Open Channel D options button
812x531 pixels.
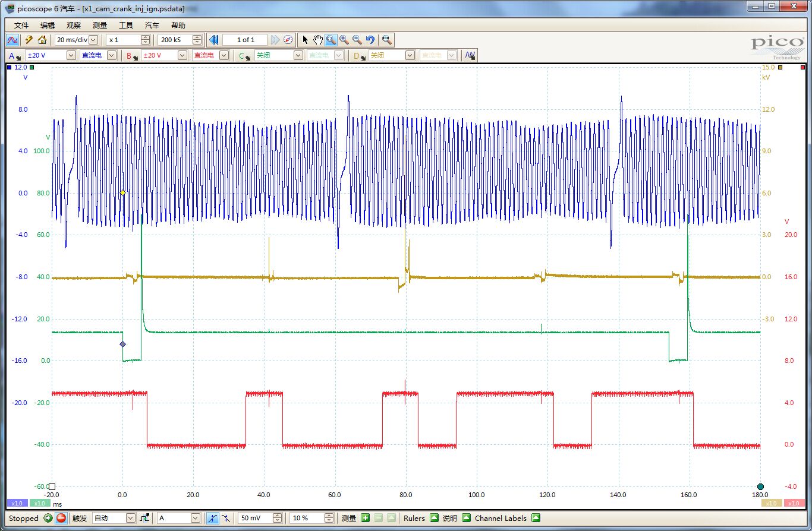[358, 55]
